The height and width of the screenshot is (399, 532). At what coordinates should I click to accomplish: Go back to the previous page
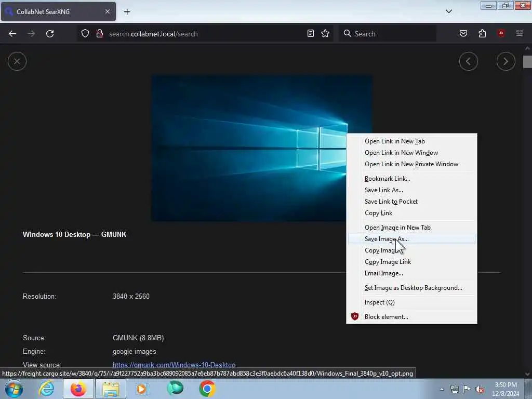12,34
